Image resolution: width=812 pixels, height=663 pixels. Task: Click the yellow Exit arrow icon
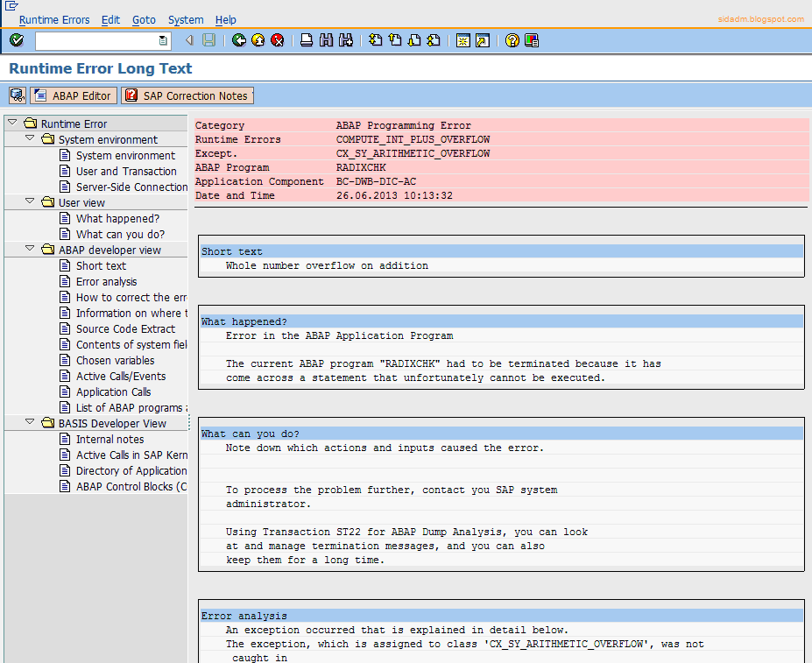pos(258,40)
